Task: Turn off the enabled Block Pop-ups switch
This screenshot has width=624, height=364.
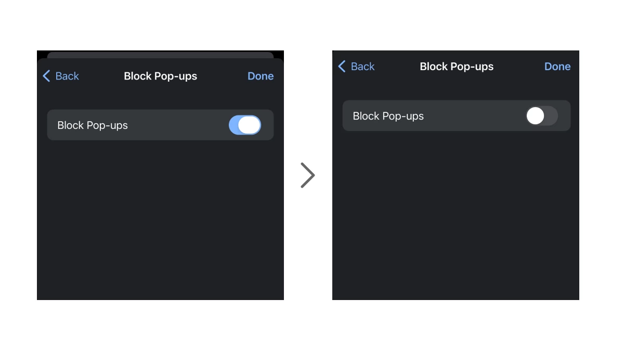Action: pyautogui.click(x=245, y=125)
